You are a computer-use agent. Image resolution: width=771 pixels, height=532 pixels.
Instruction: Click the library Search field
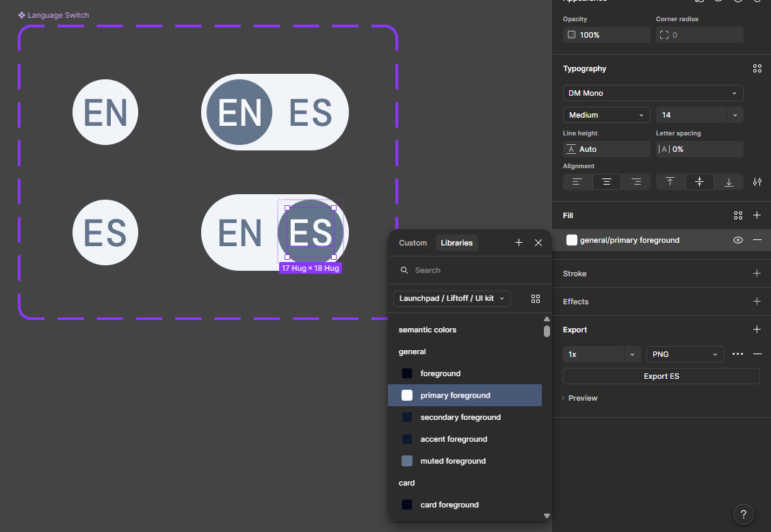(x=472, y=270)
